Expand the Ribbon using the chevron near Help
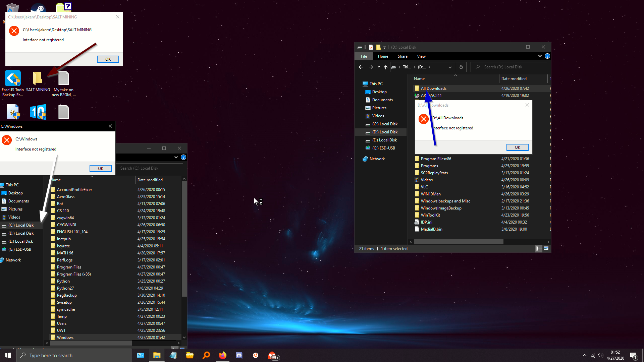The height and width of the screenshot is (362, 644). point(540,56)
